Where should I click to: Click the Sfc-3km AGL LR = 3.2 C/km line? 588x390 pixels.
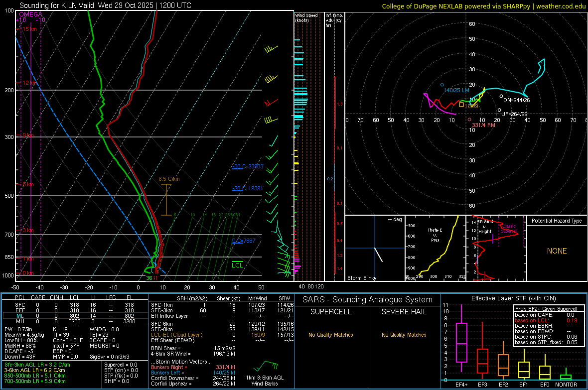(37, 365)
